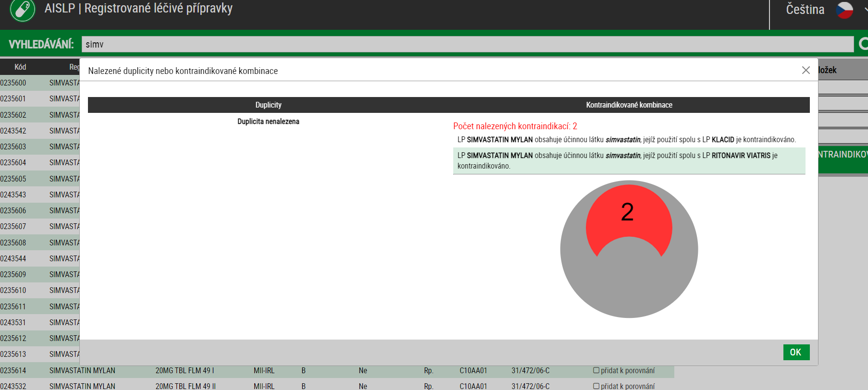Click the search magnifier icon

pos(863,44)
